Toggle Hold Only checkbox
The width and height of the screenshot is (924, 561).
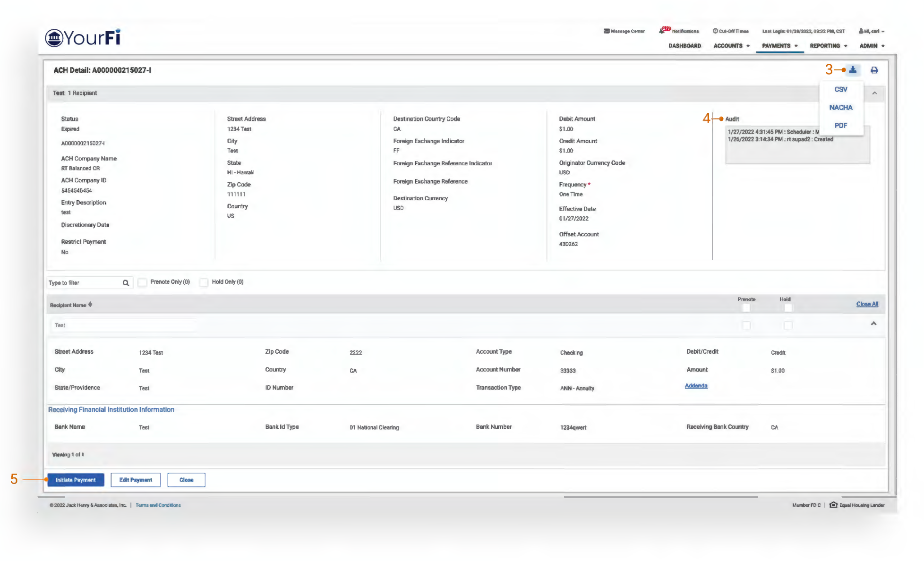pos(204,282)
